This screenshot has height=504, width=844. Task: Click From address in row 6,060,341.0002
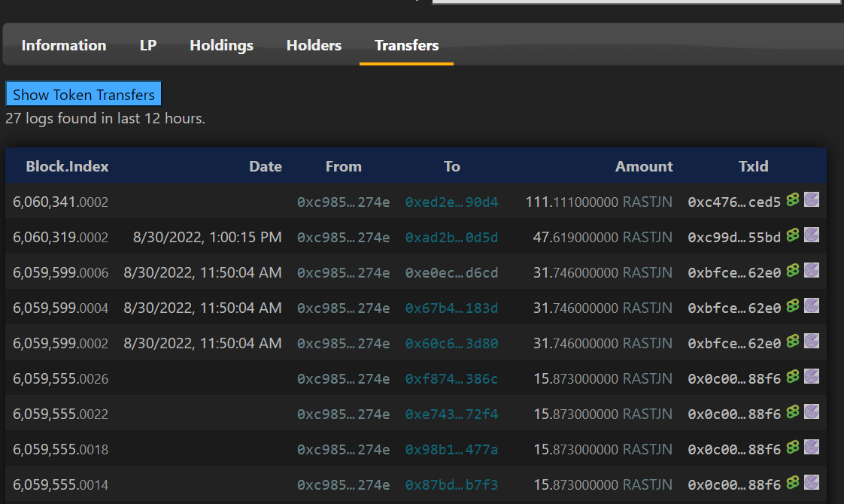(344, 202)
